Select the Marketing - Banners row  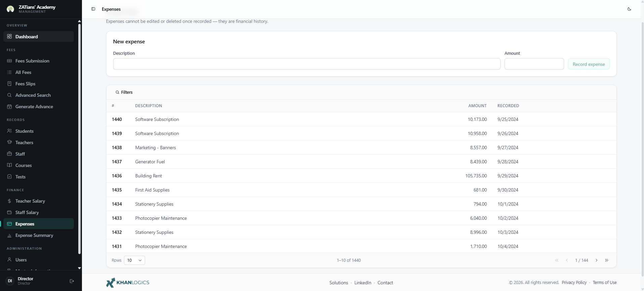[x=361, y=148]
